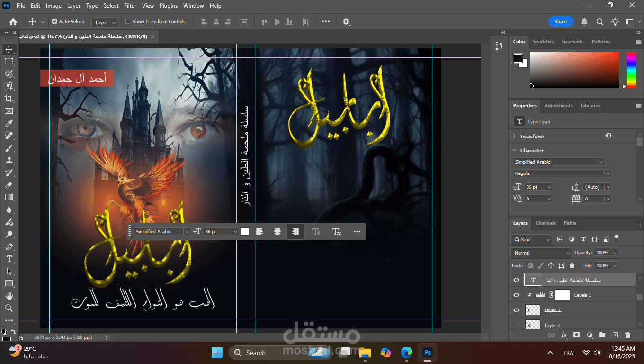
Task: Select the Gradient tool
Action: (9, 197)
